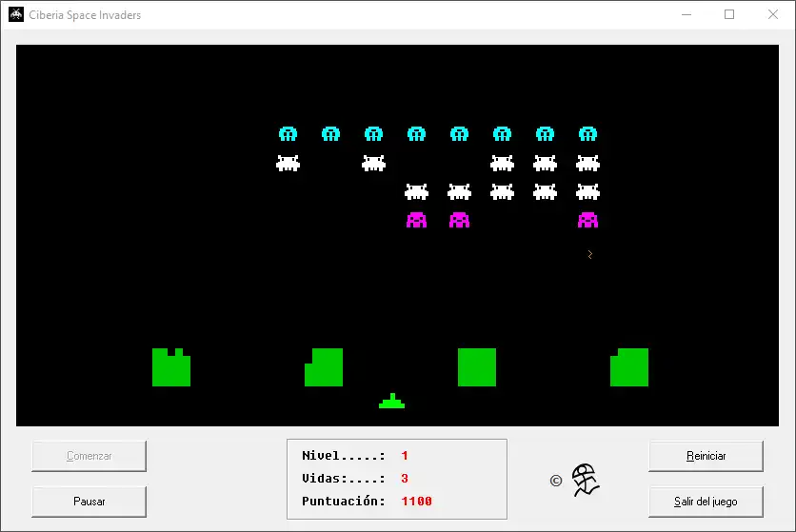Click the copyright symbol beside the logo
Screen dimensions: 796x532
coord(556,481)
